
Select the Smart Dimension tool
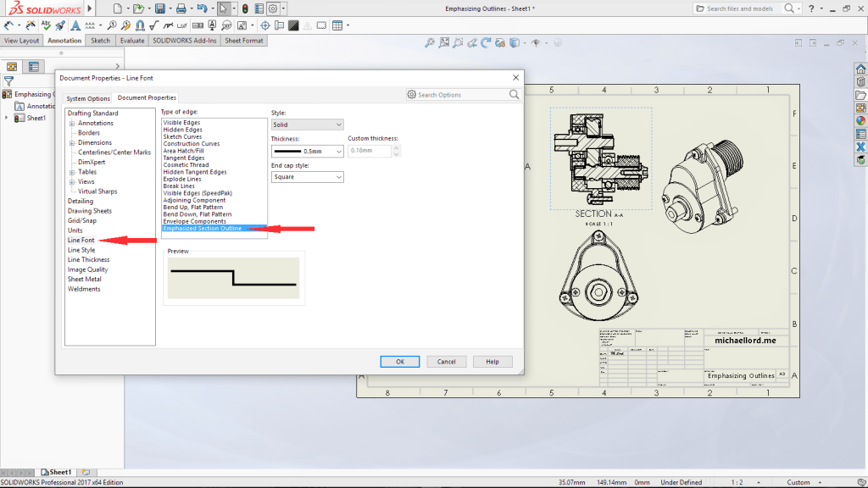click(8, 25)
